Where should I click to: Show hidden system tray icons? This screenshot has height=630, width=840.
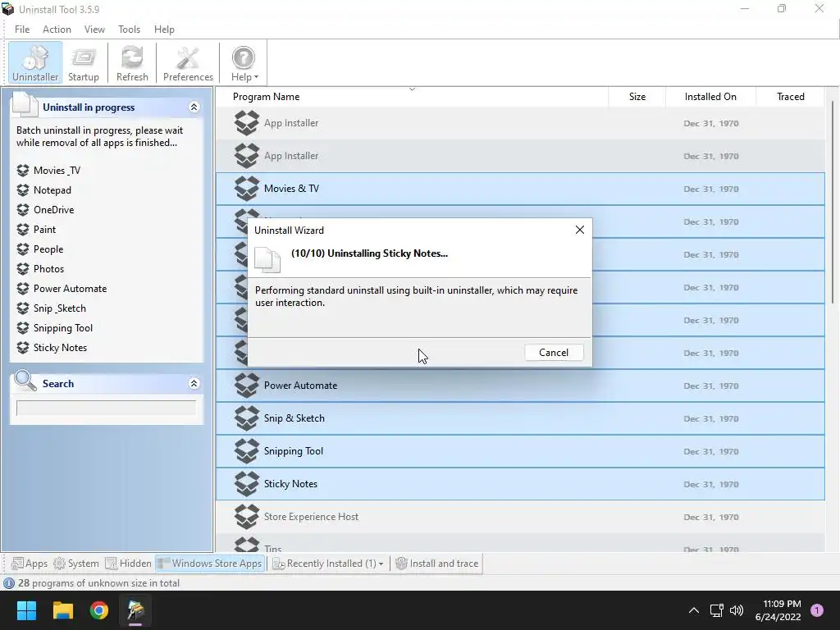[x=694, y=610]
